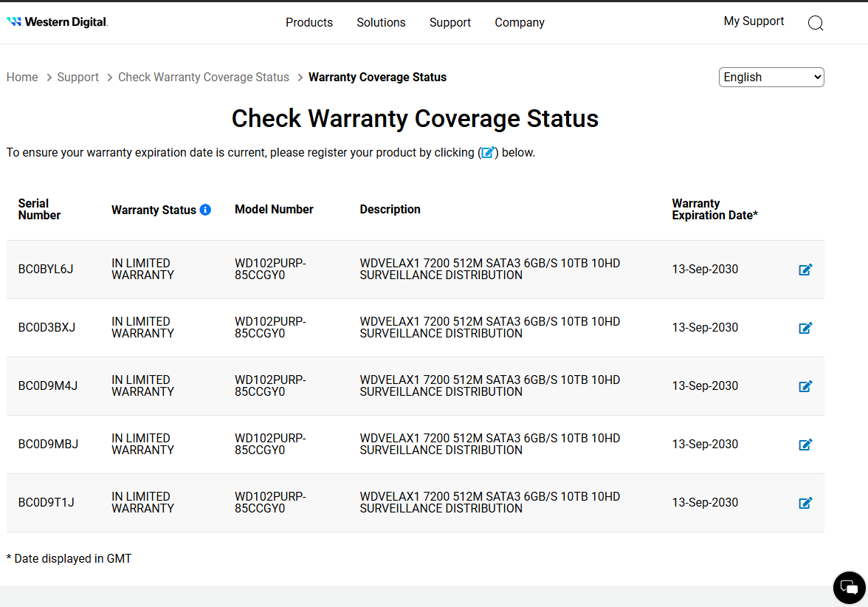Select serial number BC0D9MBJ
This screenshot has width=868, height=607.
click(x=48, y=445)
